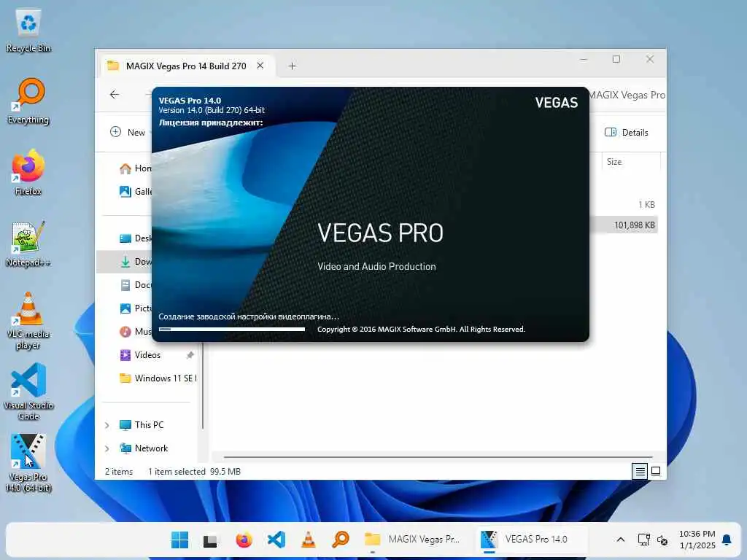Open the Task View taskbar icon
This screenshot has height=560, width=747.
click(210, 540)
